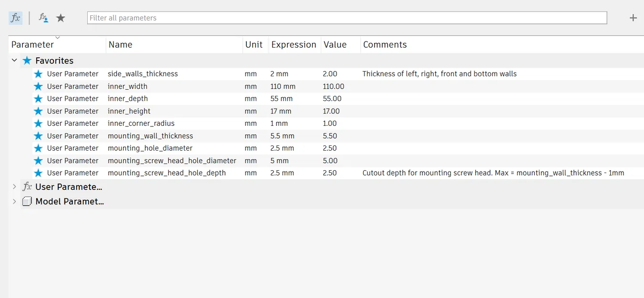Click the Expression column header

(x=294, y=45)
